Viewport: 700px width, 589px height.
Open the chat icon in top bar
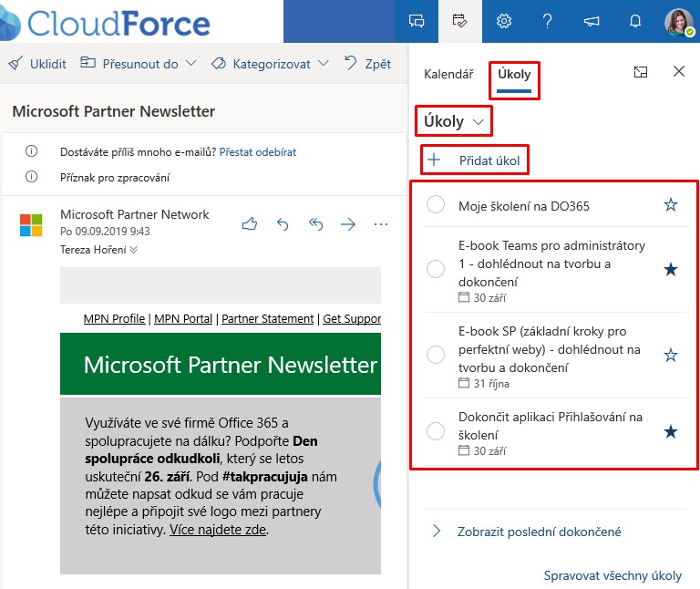pyautogui.click(x=417, y=21)
